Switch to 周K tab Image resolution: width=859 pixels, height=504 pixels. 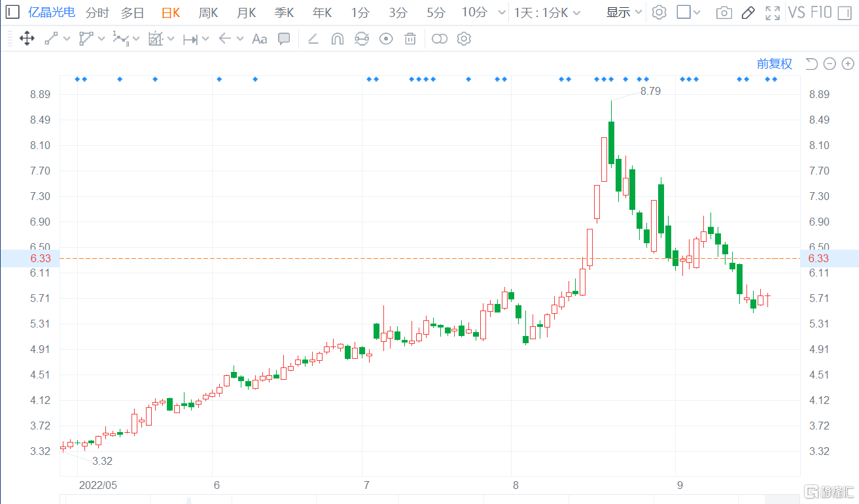pyautogui.click(x=209, y=12)
